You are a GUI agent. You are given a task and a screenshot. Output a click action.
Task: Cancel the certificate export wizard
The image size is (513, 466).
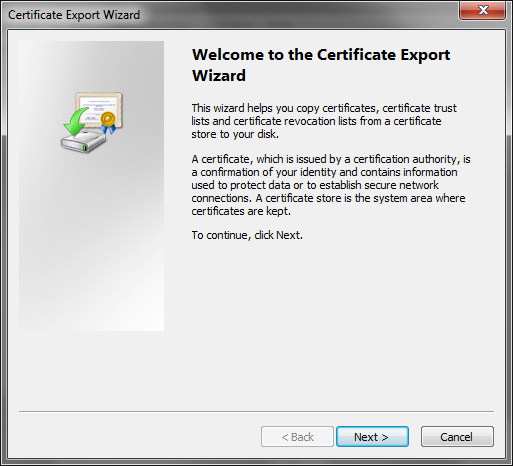tap(457, 437)
